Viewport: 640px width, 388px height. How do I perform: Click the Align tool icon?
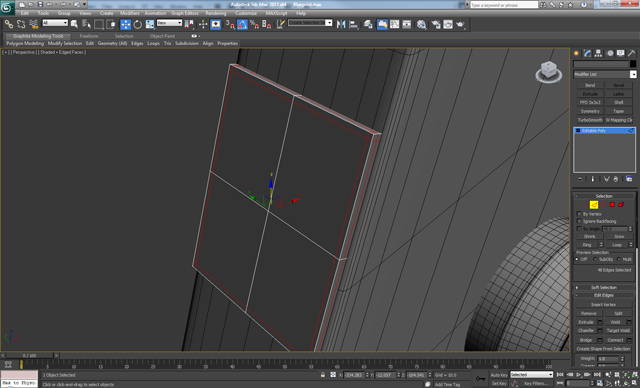click(x=353, y=24)
